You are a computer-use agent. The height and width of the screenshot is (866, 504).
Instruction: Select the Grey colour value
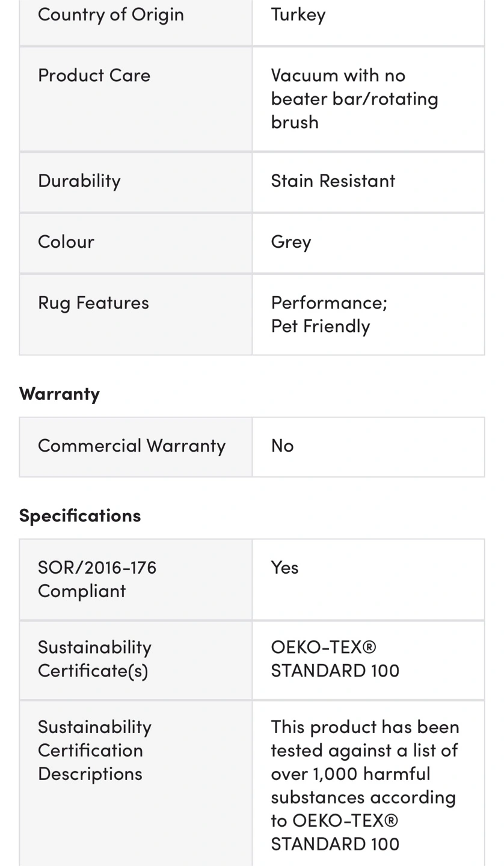[x=290, y=241]
